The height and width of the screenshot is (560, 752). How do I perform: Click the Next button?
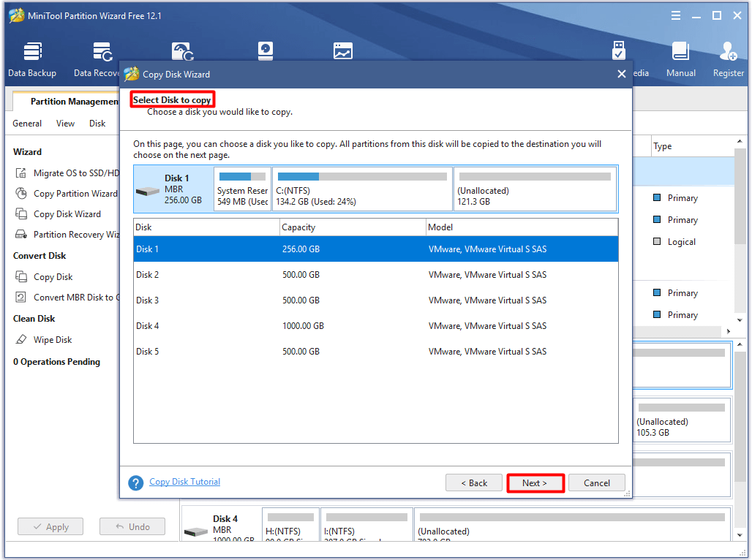coord(535,483)
